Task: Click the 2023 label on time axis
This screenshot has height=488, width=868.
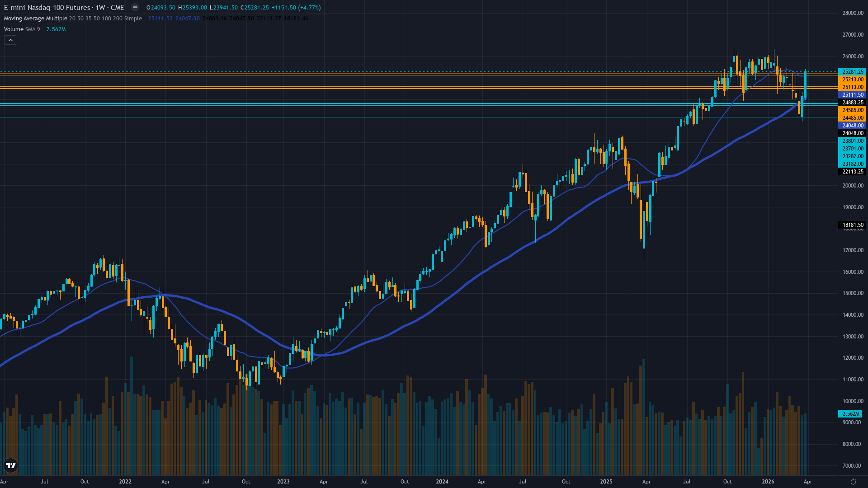Action: 283,482
